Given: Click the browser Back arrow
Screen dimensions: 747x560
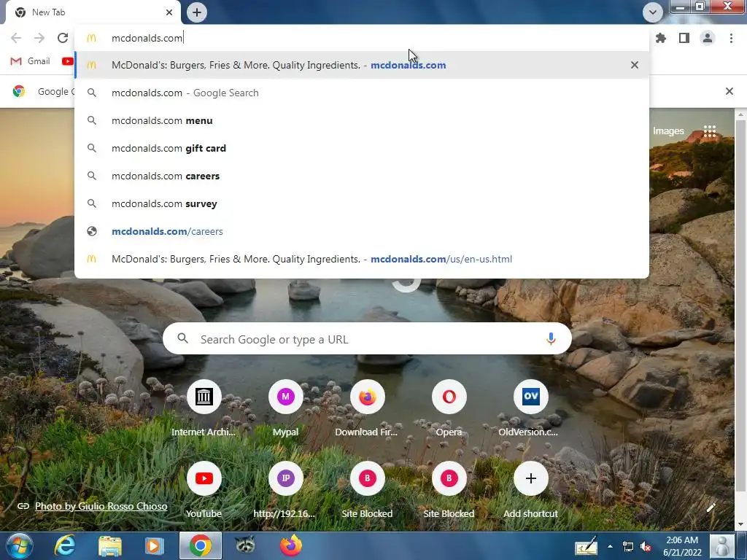Looking at the screenshot, I should pyautogui.click(x=16, y=38).
